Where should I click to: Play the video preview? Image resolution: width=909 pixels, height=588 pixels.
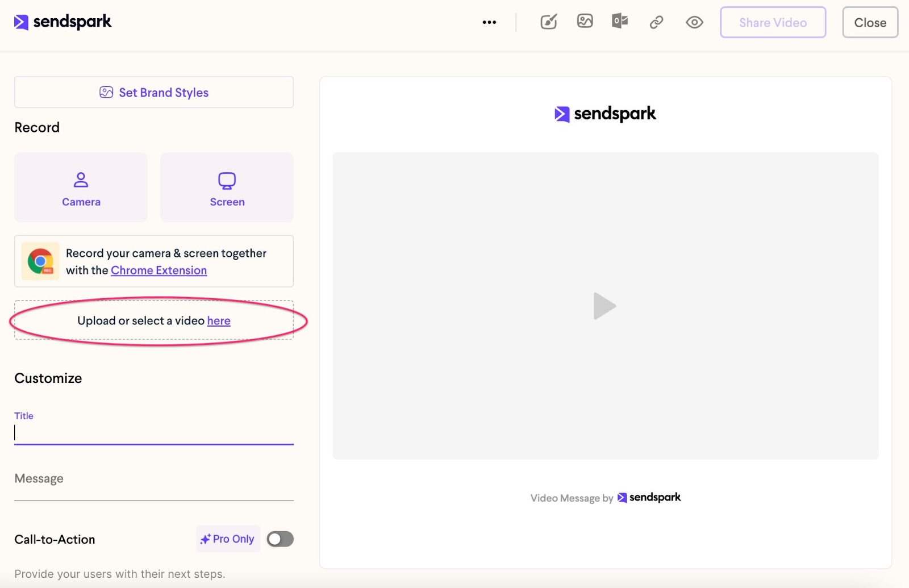(x=604, y=306)
